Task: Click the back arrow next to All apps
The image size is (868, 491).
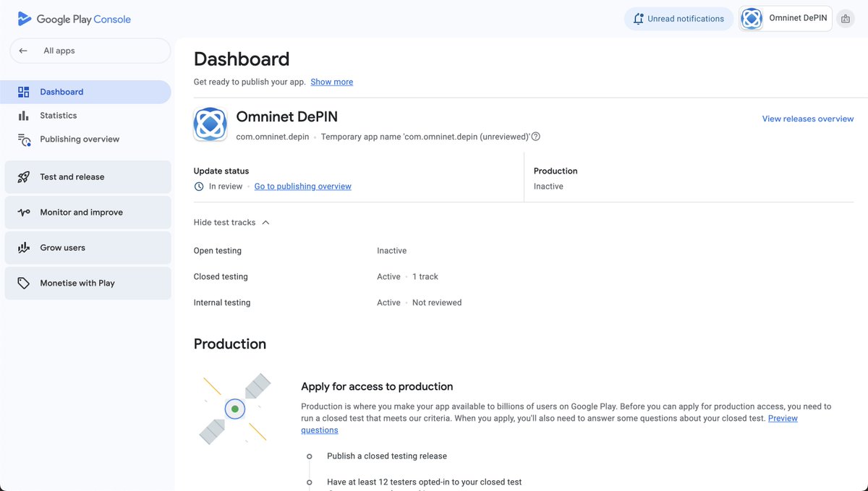Action: 23,51
